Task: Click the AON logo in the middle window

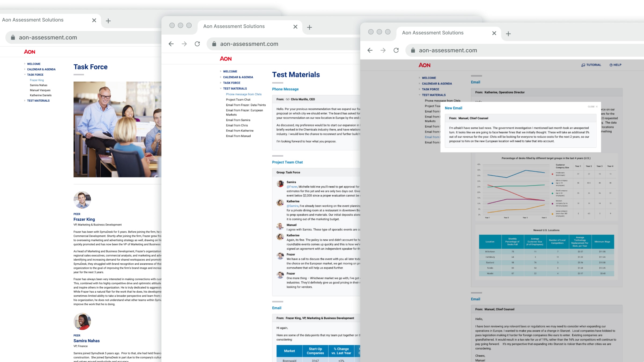Action: pos(226,59)
